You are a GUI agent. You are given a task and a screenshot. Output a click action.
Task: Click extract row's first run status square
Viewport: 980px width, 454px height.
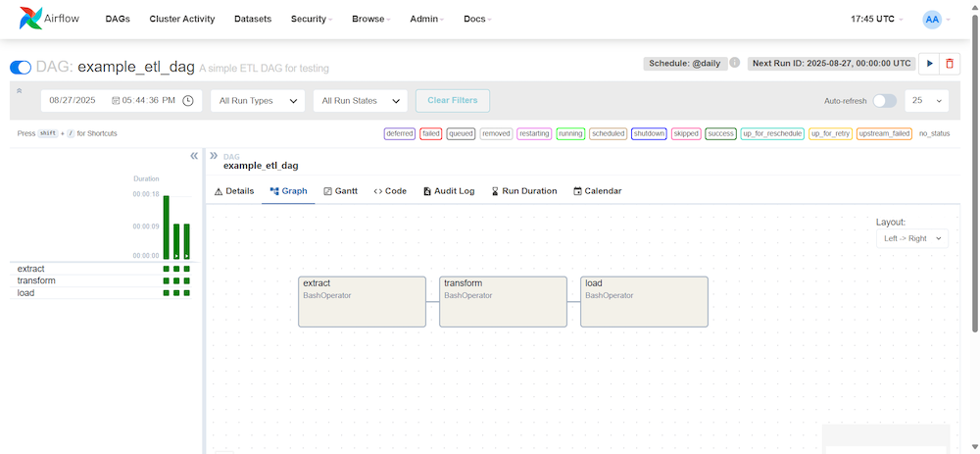click(167, 269)
